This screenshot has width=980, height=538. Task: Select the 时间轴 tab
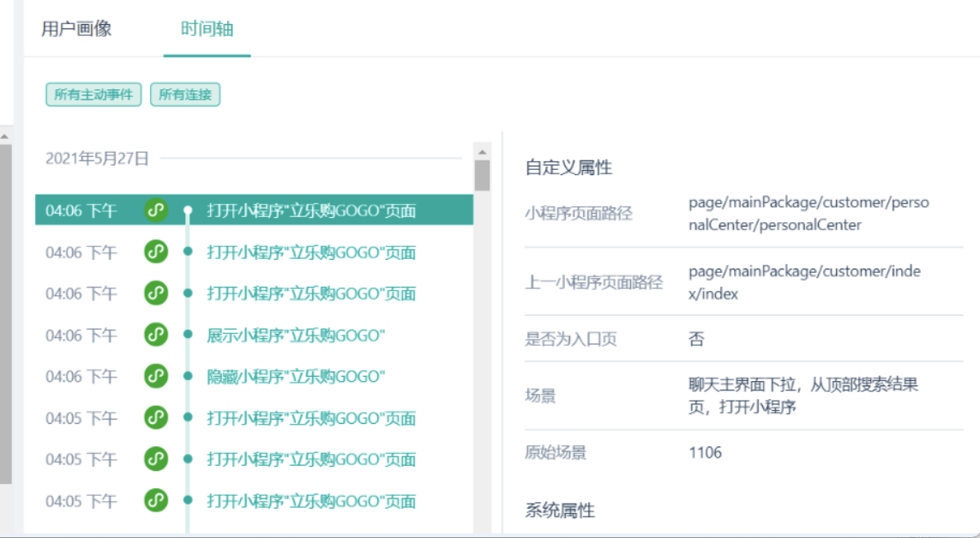207,29
